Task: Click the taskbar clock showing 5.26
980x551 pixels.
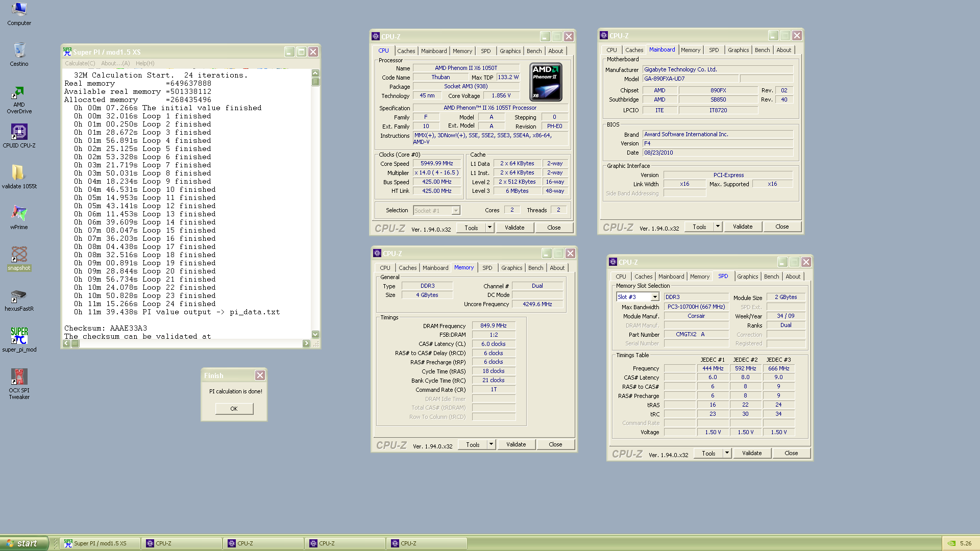Action: [966, 543]
